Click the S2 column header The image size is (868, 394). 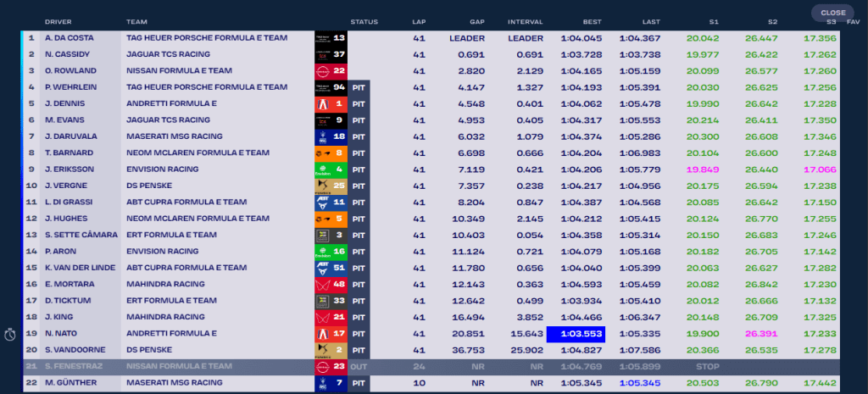tap(772, 22)
